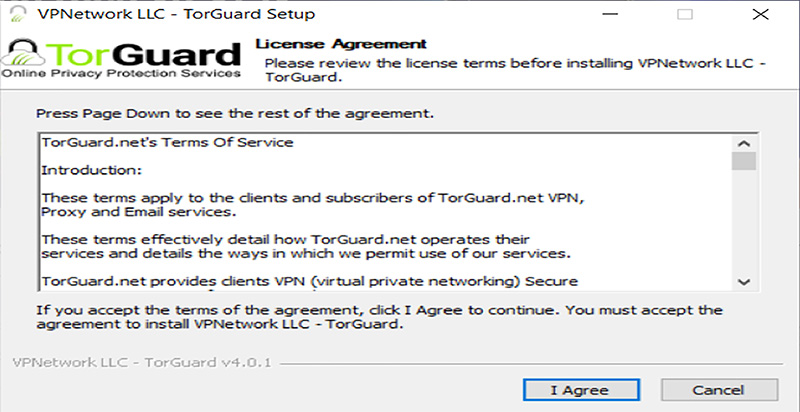The width and height of the screenshot is (800, 412).
Task: Click the license scrollbar down arrow
Action: [744, 281]
